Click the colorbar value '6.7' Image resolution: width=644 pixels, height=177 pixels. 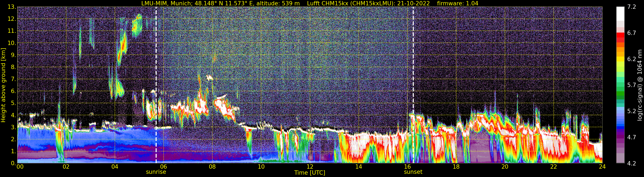(632, 33)
